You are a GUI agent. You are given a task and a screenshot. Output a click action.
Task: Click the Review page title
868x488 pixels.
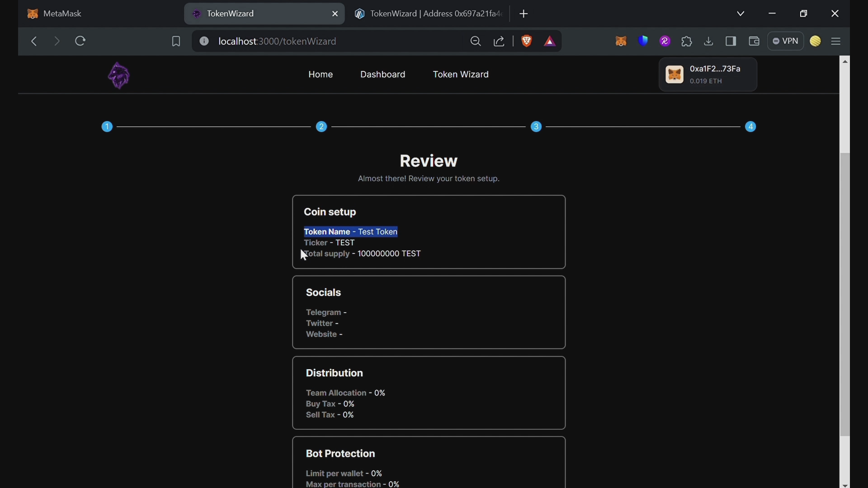coord(429,161)
